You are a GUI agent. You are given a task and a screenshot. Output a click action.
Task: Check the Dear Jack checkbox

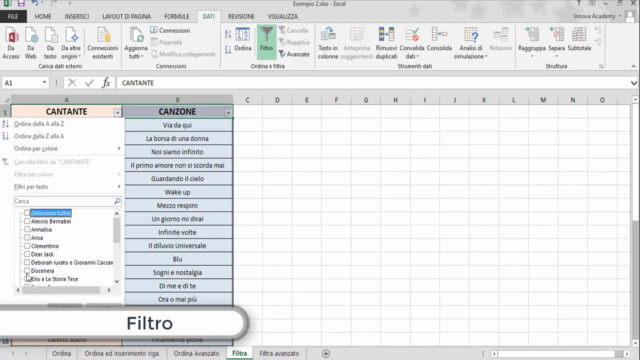[x=27, y=254]
